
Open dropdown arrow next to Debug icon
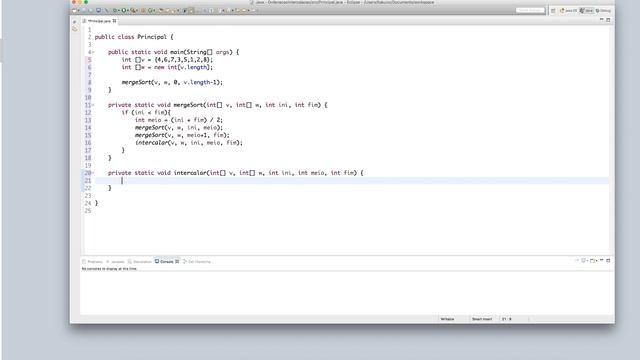pos(119,11)
